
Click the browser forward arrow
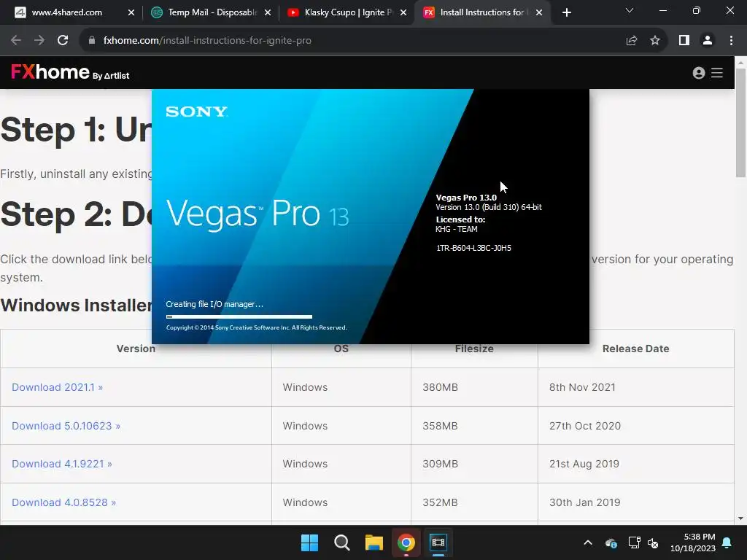(x=39, y=41)
